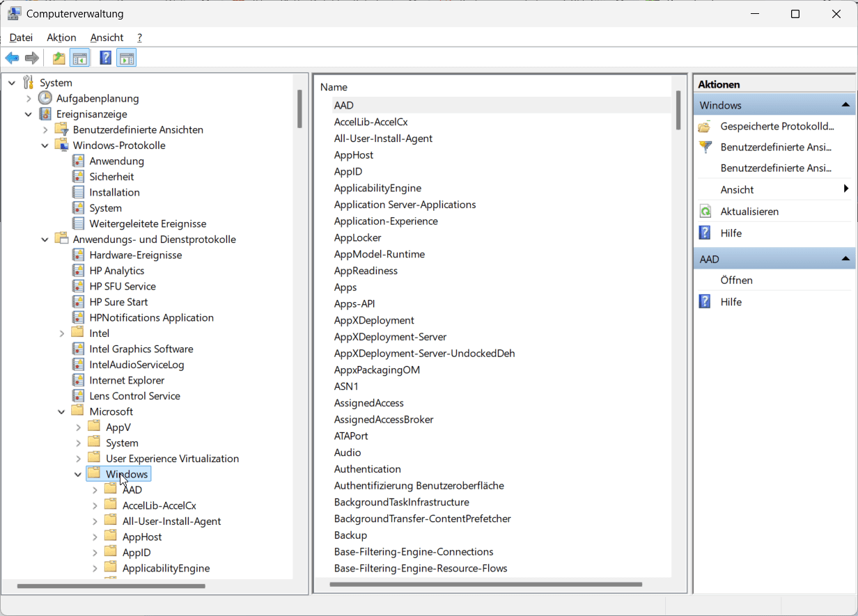This screenshot has width=858, height=616.
Task: Toggle the action pane toolbar icon
Action: (126, 58)
